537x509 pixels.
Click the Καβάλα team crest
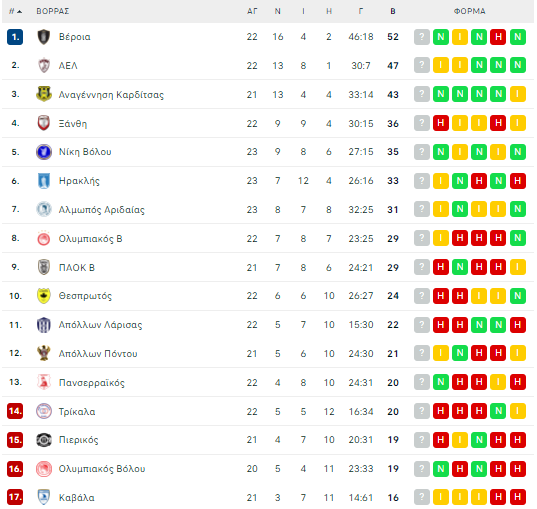44,497
